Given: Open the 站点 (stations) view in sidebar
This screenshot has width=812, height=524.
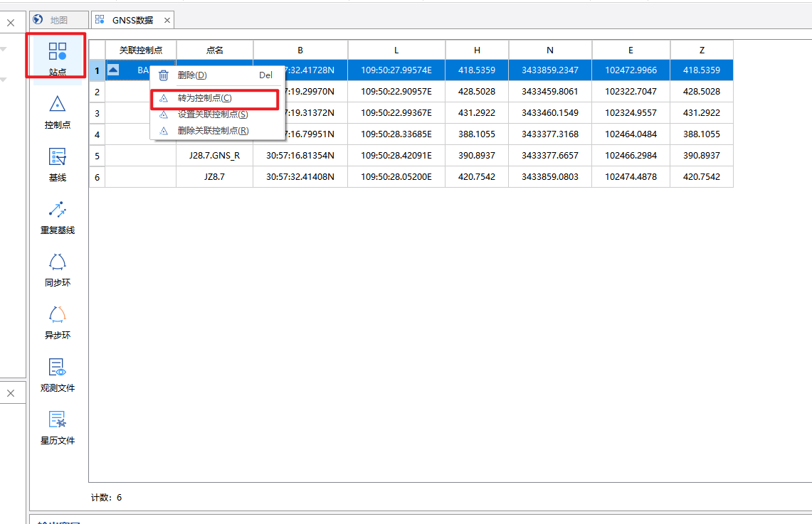Looking at the screenshot, I should click(x=57, y=58).
